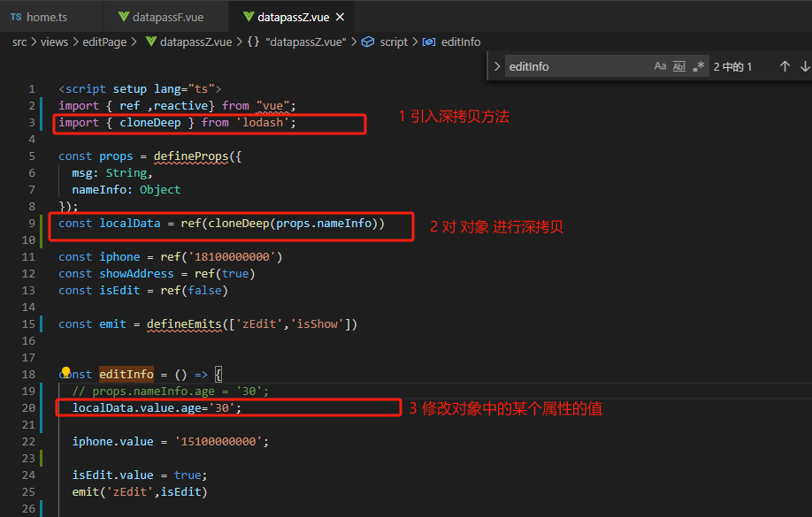This screenshot has height=517, width=812.
Task: Go to next match arrow
Action: tap(805, 66)
